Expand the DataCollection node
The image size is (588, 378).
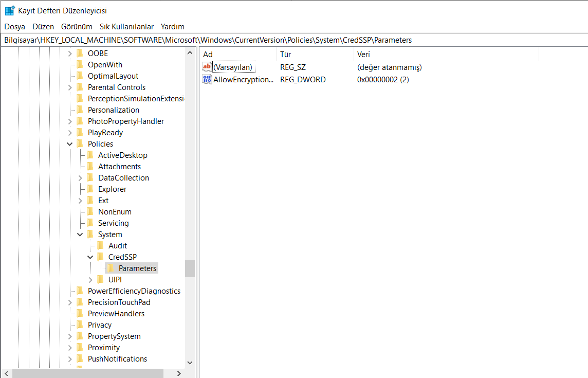point(80,178)
